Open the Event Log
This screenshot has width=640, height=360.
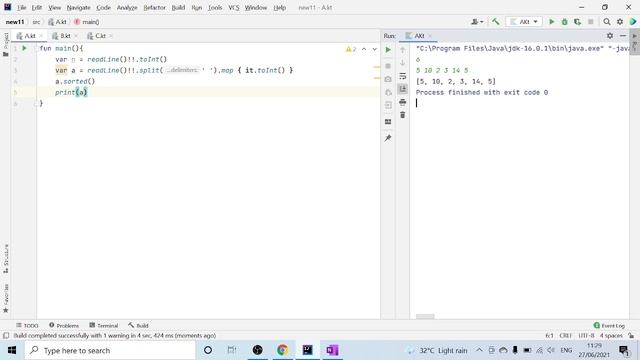coord(609,325)
